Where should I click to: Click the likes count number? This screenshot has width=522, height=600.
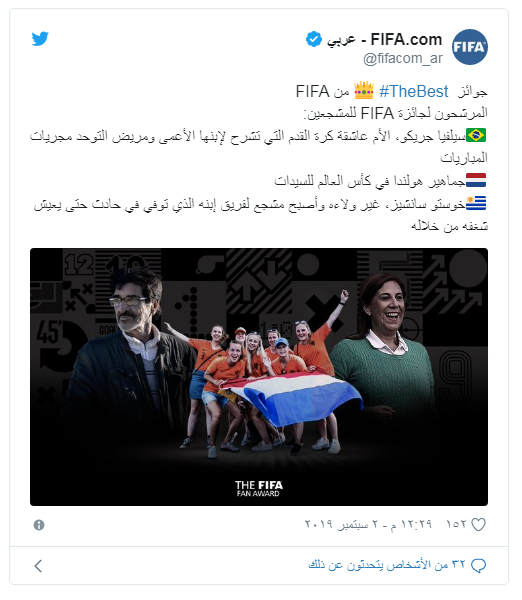456,524
